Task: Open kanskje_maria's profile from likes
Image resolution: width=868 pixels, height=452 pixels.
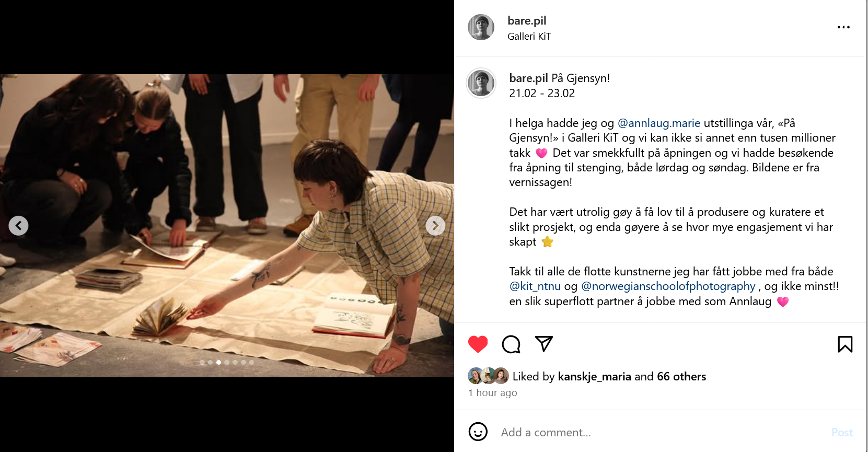Action: pyautogui.click(x=594, y=376)
